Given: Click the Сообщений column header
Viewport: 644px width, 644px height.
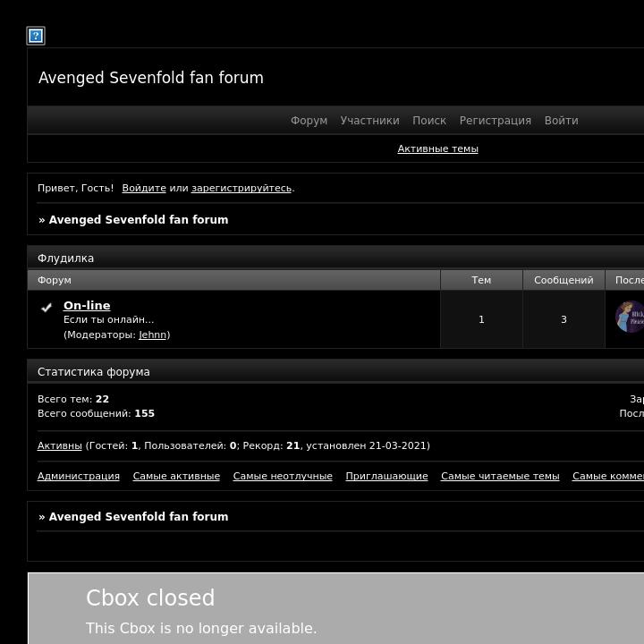Looking at the screenshot, I should [x=563, y=280].
